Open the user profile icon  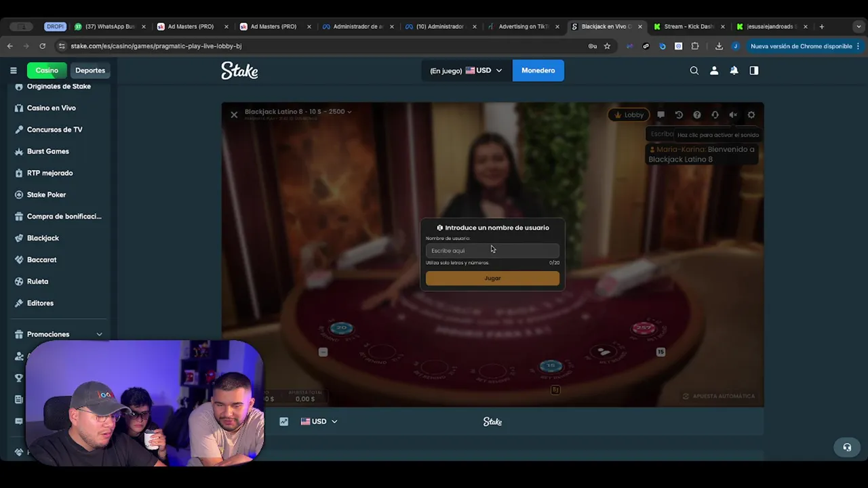714,70
